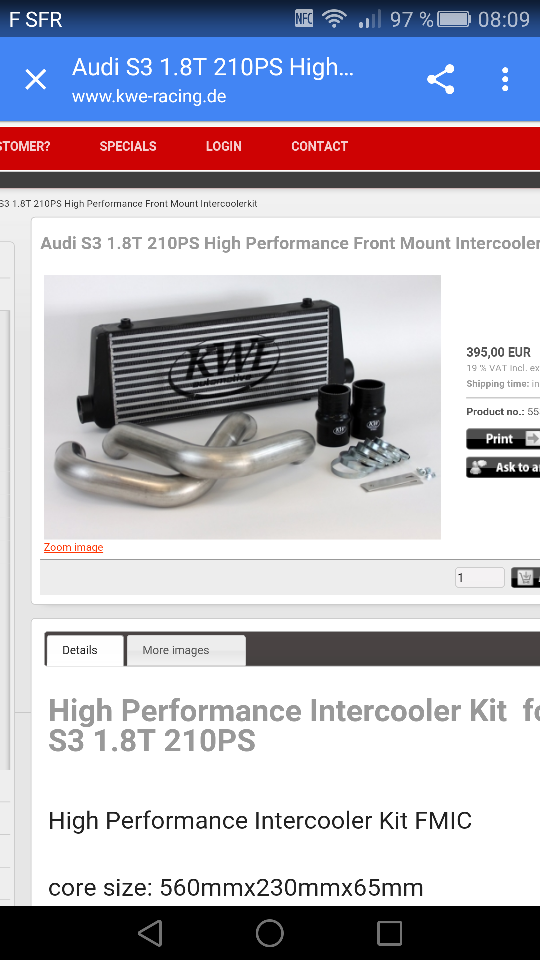
Task: Open the three-dot overflow menu
Action: click(x=505, y=80)
